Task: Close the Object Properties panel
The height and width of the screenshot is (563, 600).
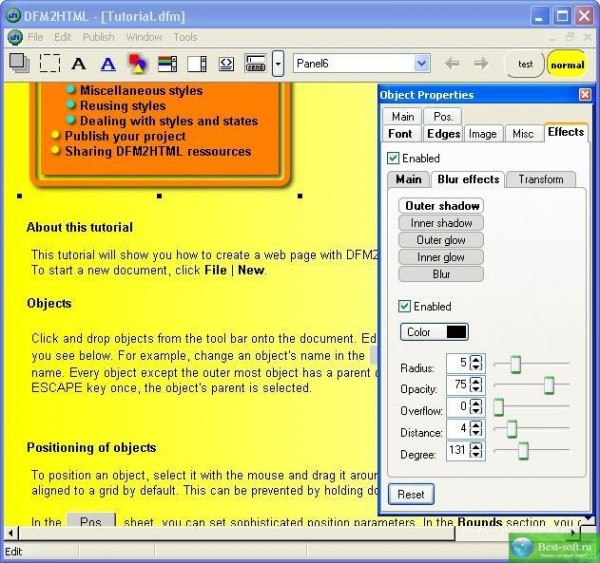Action: pos(585,95)
